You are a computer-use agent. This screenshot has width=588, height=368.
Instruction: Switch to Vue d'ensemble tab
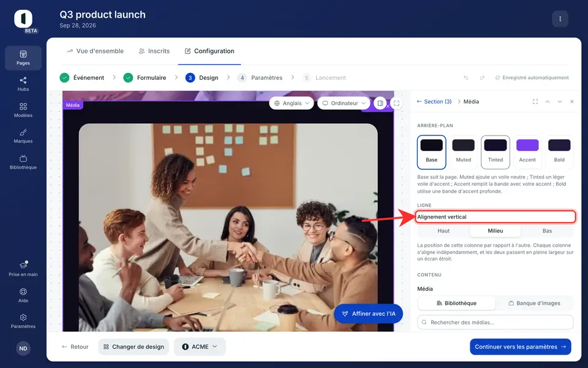coord(96,51)
